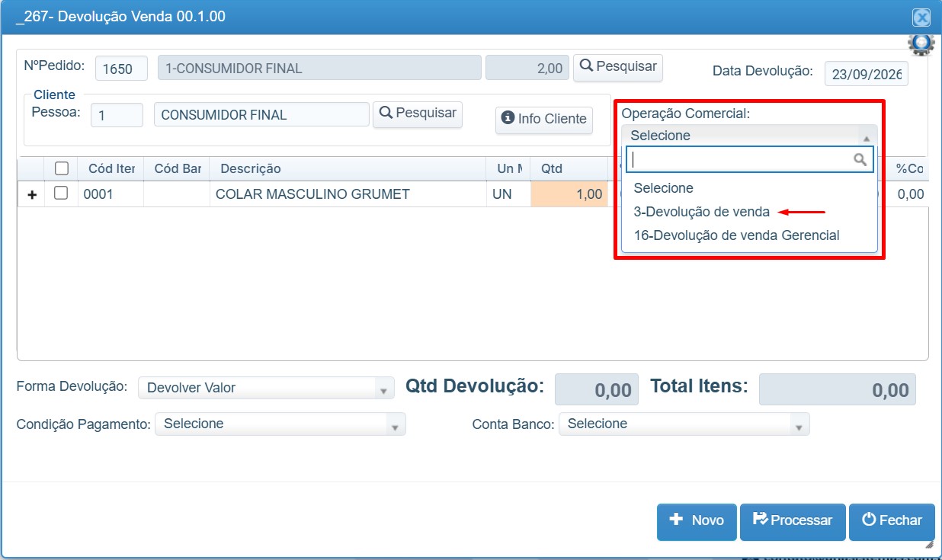Click Fechar button with power icon
This screenshot has height=560, width=942.
pyautogui.click(x=892, y=521)
